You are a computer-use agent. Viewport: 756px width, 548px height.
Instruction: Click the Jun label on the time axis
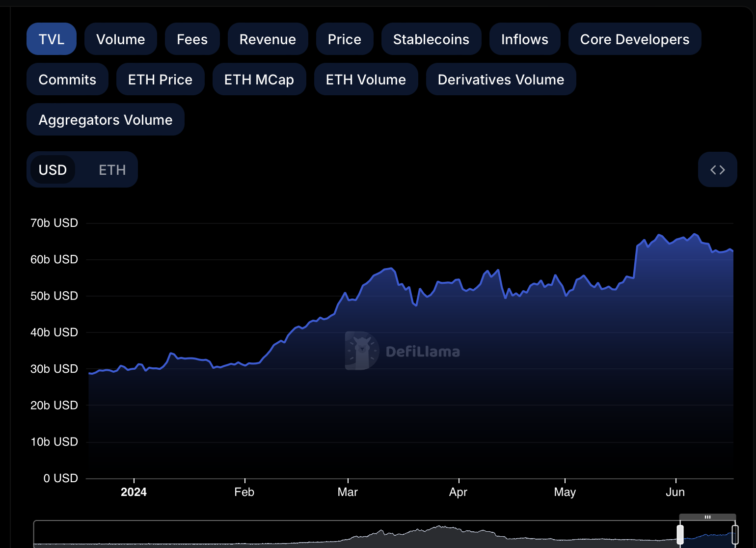tap(675, 492)
